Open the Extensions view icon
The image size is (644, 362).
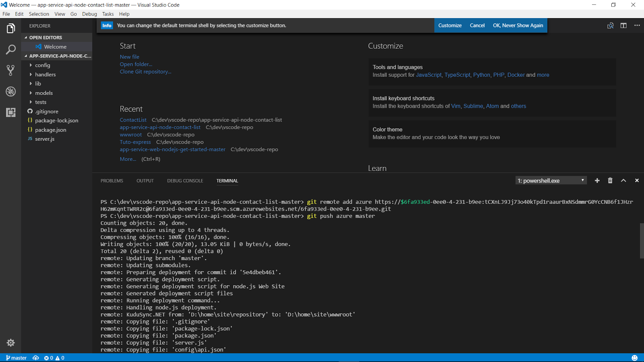11,112
